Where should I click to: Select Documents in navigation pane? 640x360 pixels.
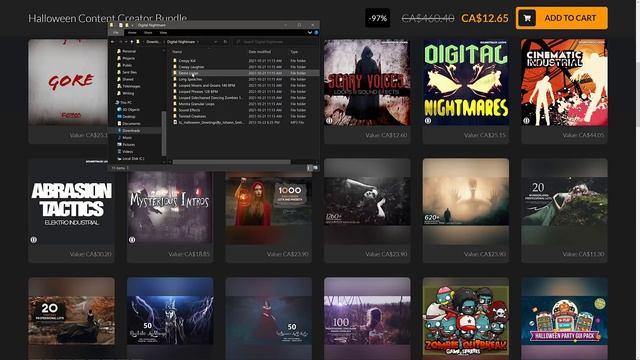[131, 123]
